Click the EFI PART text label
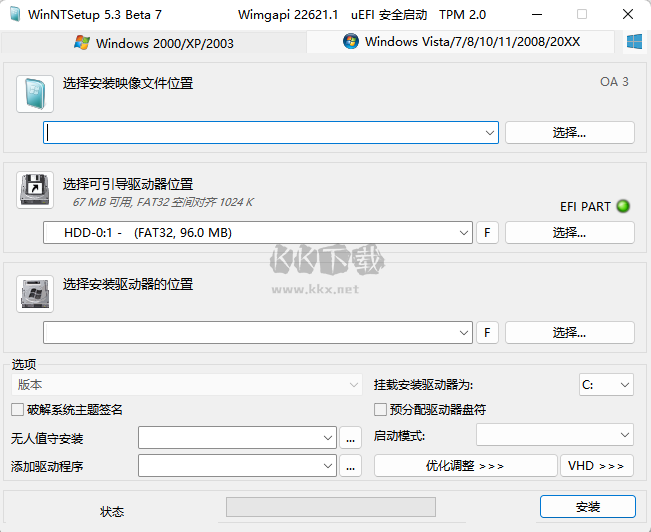 coord(585,206)
